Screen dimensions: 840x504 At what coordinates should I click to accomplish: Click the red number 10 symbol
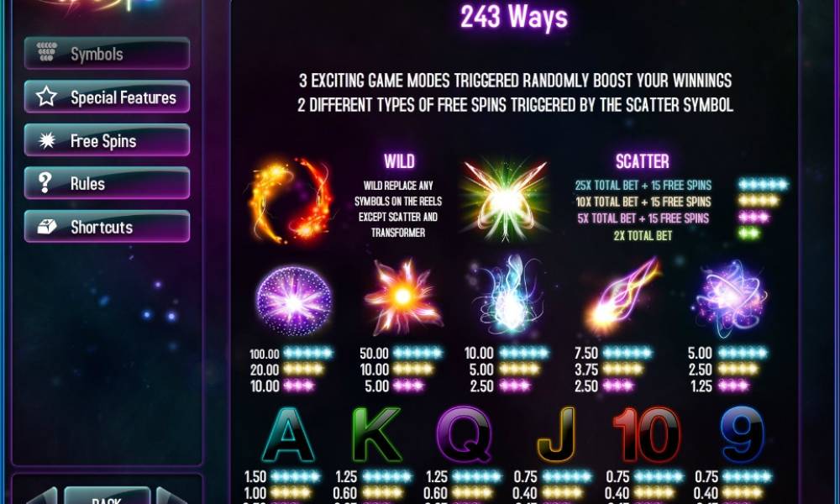click(647, 435)
